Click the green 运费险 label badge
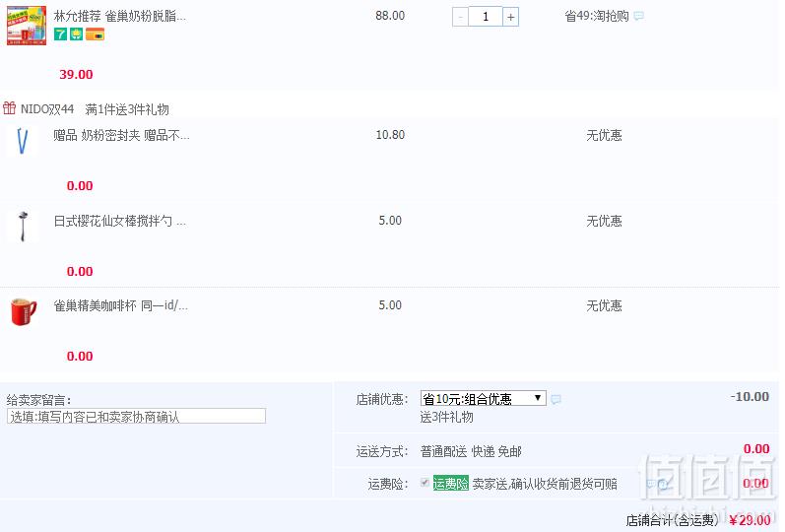 [450, 484]
